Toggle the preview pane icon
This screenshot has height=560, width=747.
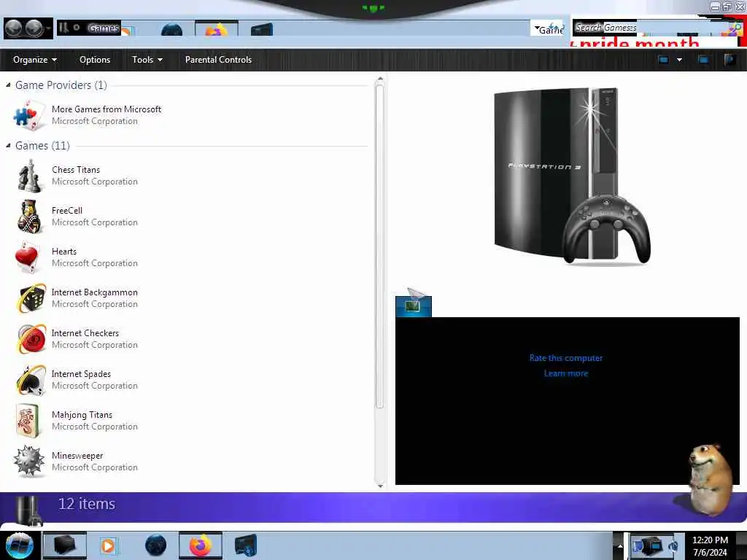[703, 60]
